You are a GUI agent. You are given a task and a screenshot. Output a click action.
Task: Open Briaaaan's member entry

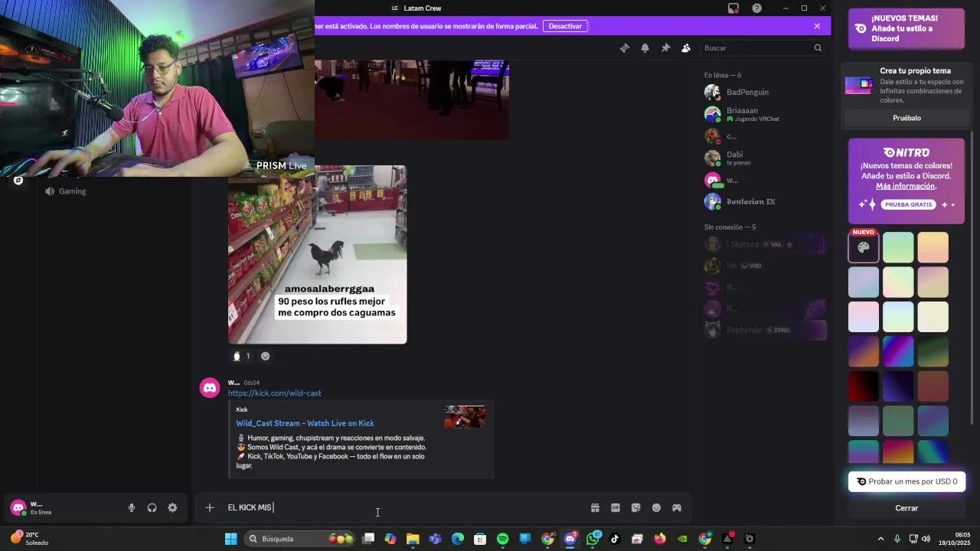[763, 114]
